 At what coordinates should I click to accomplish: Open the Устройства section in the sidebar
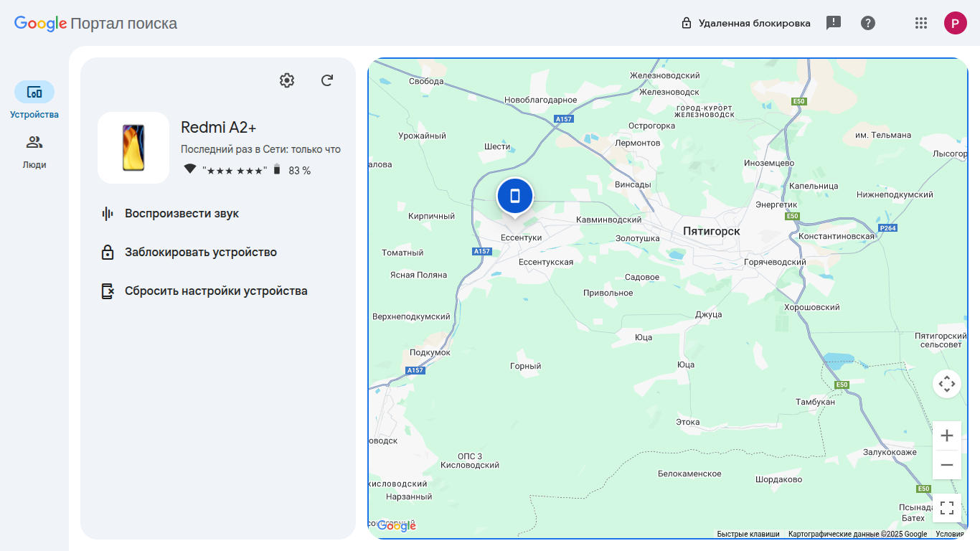(x=34, y=100)
